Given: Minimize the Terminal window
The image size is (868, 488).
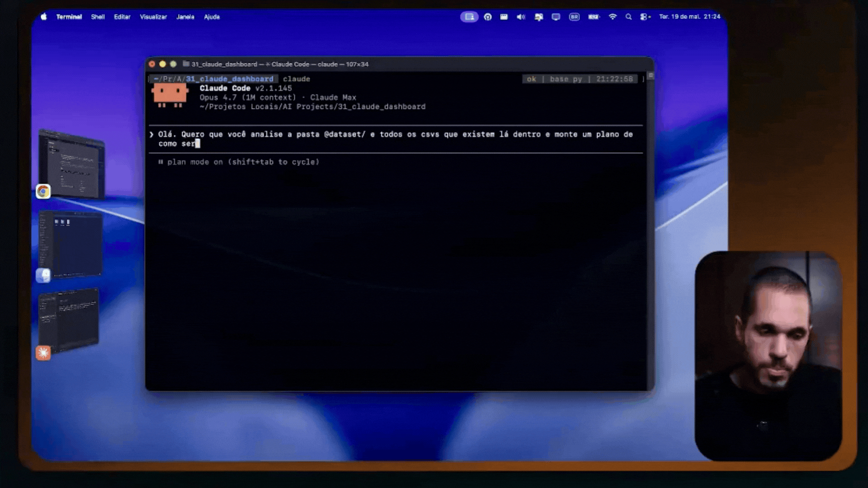Looking at the screenshot, I should point(162,64).
